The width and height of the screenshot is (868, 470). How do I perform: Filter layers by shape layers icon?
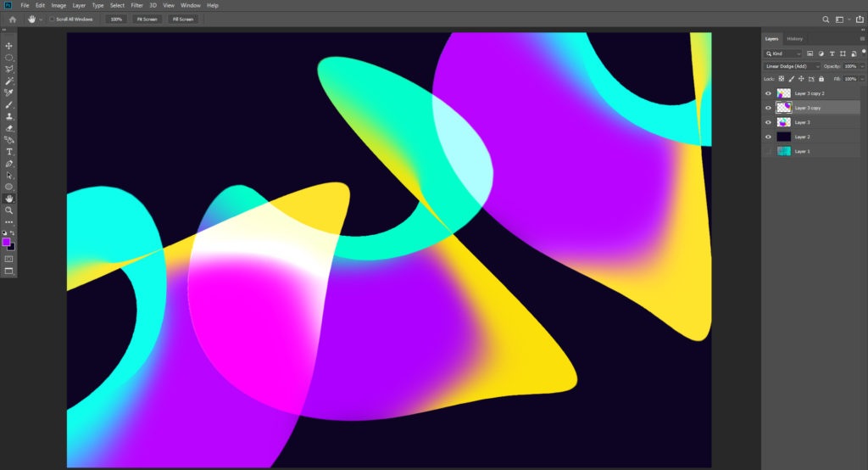pos(843,53)
